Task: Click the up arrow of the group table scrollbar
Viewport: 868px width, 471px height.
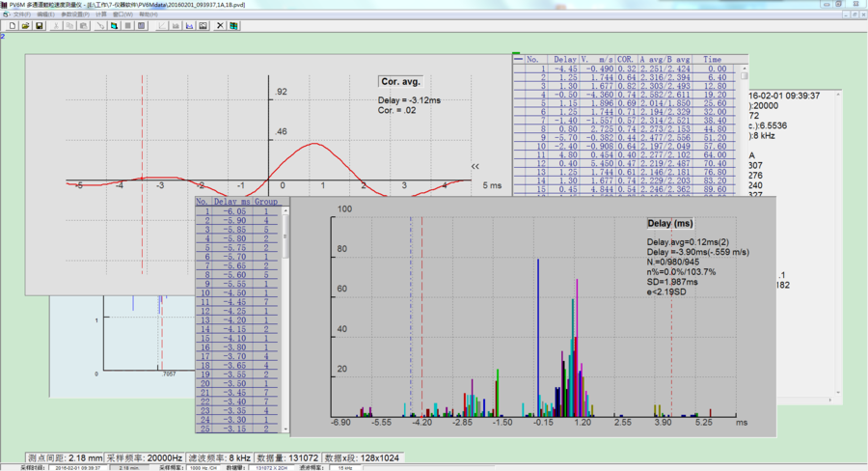Action: (285, 210)
